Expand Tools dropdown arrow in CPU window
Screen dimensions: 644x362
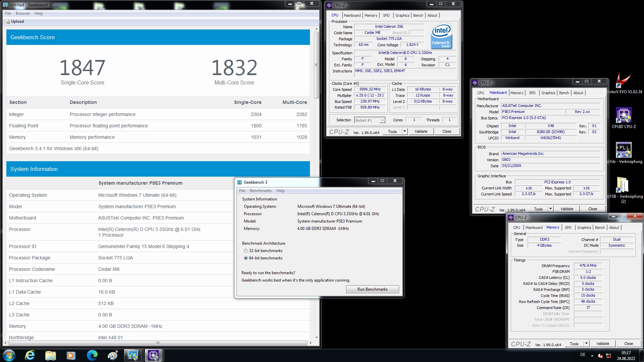(x=405, y=131)
